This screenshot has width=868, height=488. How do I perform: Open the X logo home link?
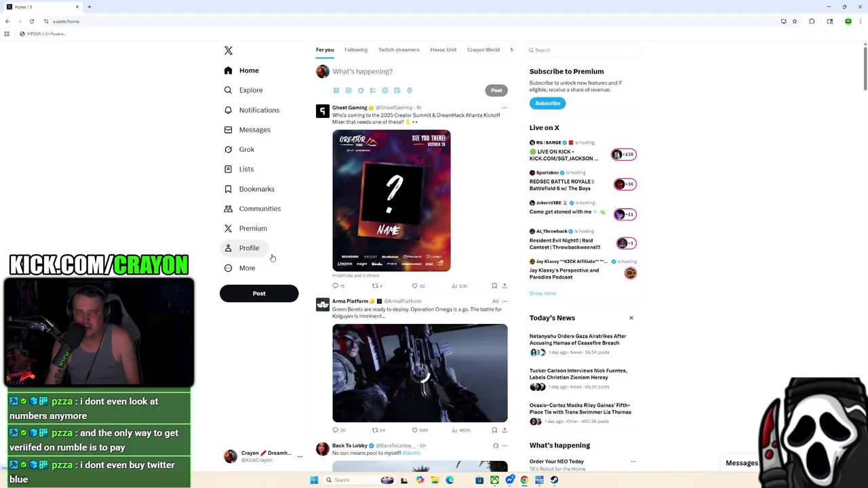click(x=229, y=51)
